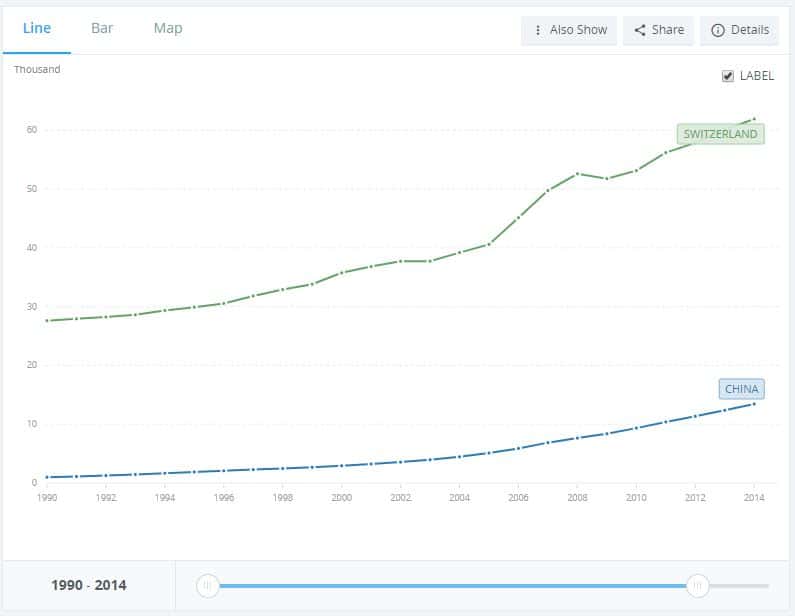Click the 2008 x-axis year label
Image resolution: width=795 pixels, height=616 pixels.
point(577,497)
